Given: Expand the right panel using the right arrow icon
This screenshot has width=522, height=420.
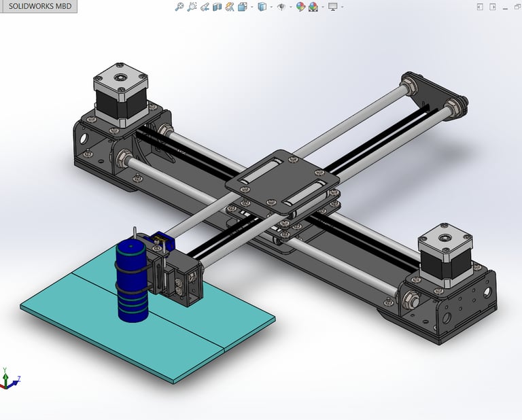Looking at the screenshot, I should (x=492, y=7).
